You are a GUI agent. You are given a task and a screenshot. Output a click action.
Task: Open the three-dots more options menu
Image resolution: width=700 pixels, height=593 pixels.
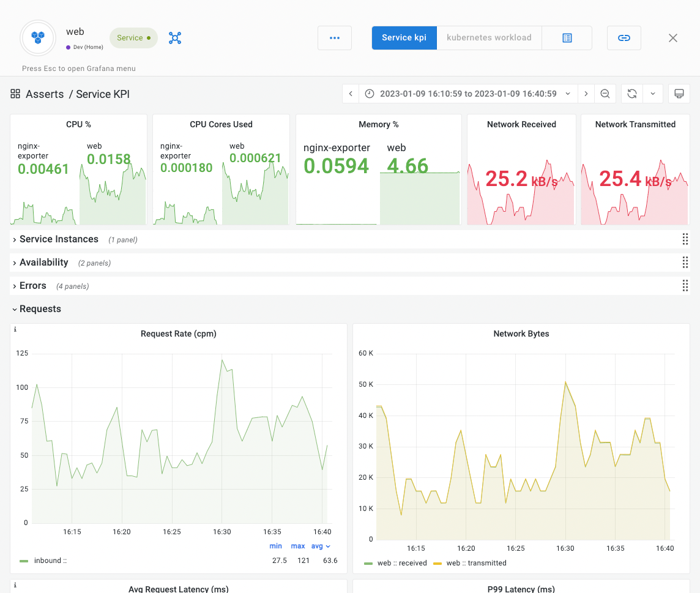pyautogui.click(x=334, y=38)
